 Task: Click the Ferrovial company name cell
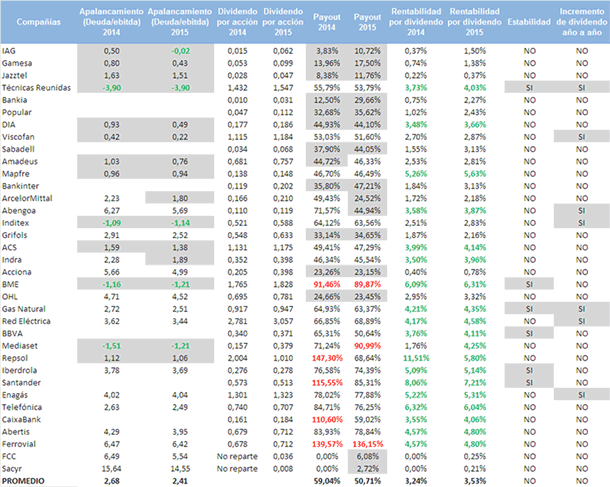(x=19, y=444)
